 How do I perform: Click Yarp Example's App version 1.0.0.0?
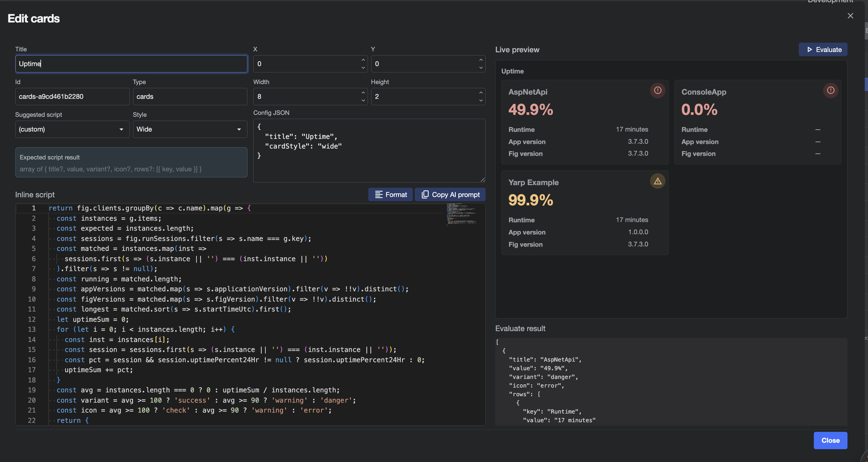pos(638,232)
